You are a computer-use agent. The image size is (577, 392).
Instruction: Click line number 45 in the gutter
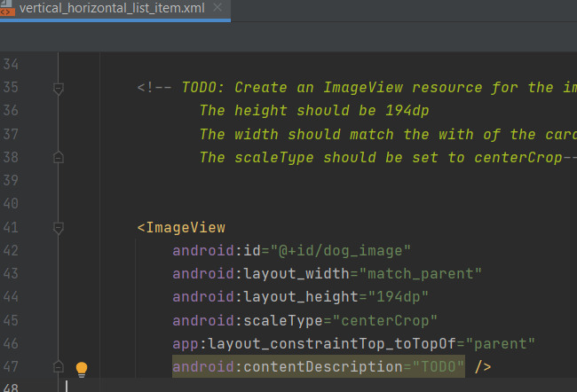(11, 320)
